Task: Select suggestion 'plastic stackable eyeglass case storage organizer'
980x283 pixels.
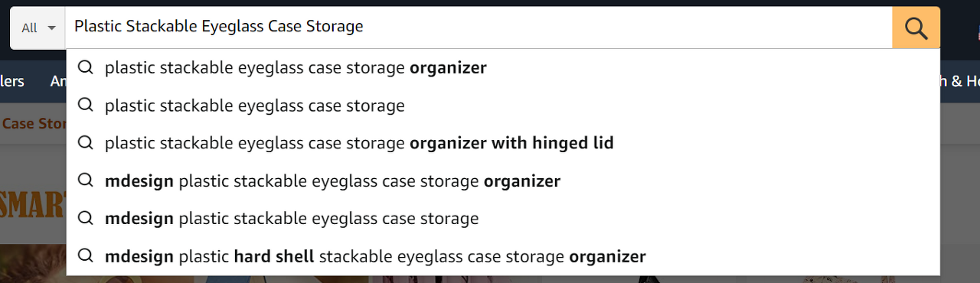Action: (503, 68)
